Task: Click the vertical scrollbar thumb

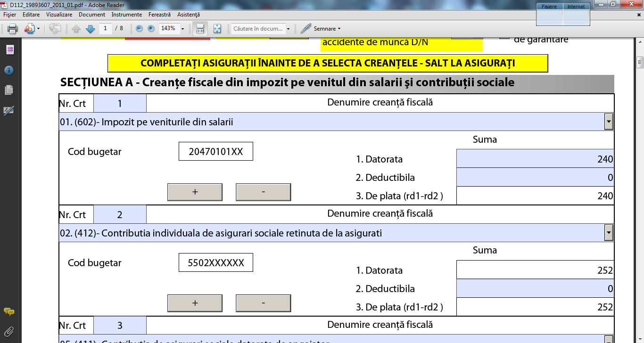Action: (x=640, y=62)
